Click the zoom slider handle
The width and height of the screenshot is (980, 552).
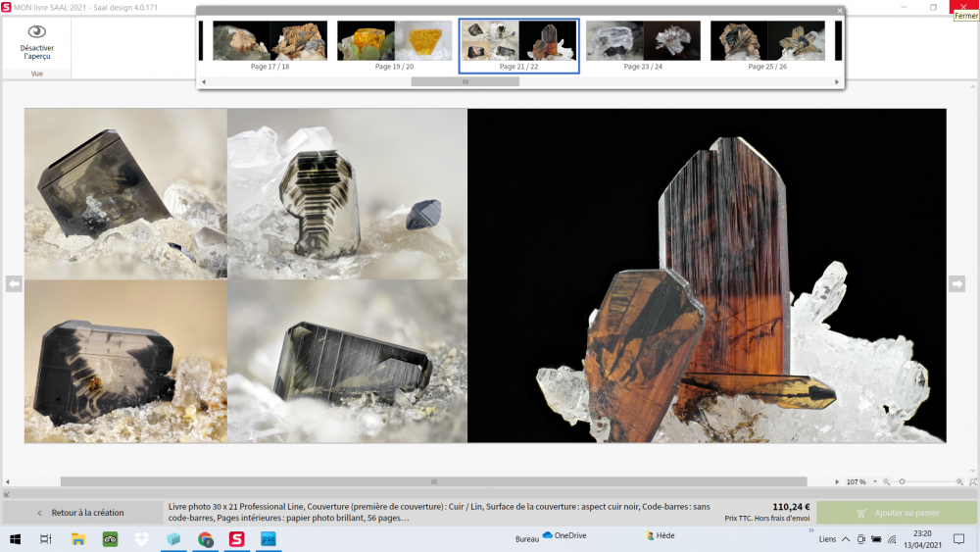pos(902,482)
